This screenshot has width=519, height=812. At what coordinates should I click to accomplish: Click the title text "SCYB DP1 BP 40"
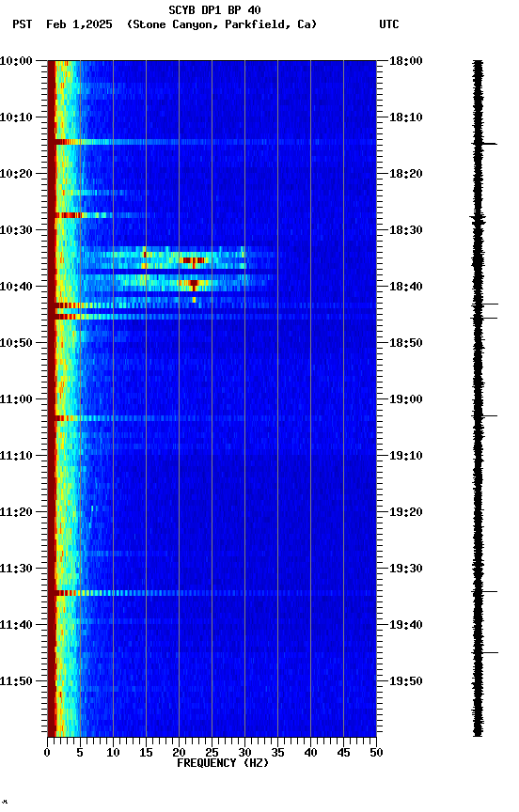[214, 10]
